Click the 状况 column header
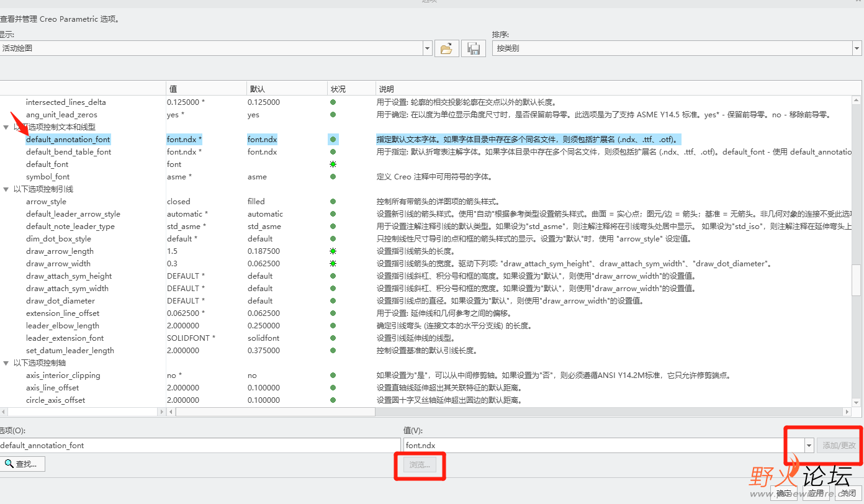Viewport: 864px width, 504px height. click(x=351, y=89)
